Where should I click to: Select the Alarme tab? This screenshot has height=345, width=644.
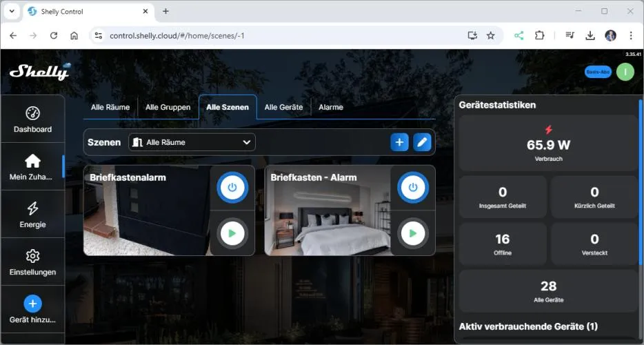tap(330, 107)
